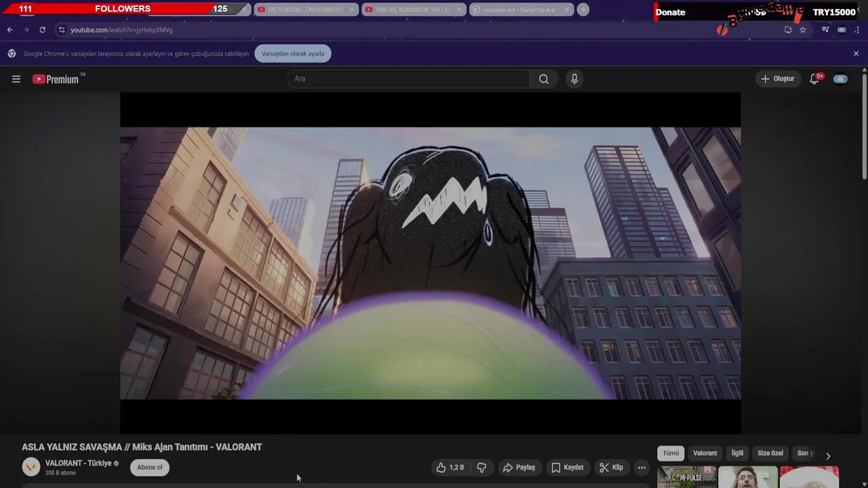The height and width of the screenshot is (488, 868).
Task: Select the 'Valorant' filter chip
Action: [x=705, y=453]
